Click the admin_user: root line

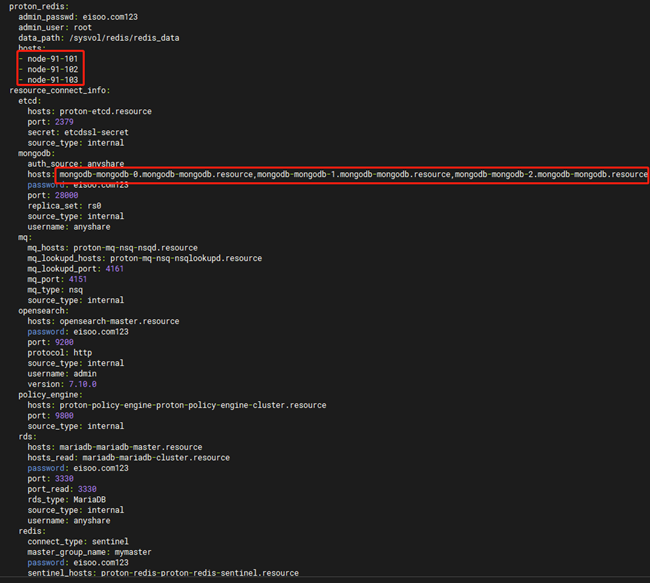click(55, 27)
